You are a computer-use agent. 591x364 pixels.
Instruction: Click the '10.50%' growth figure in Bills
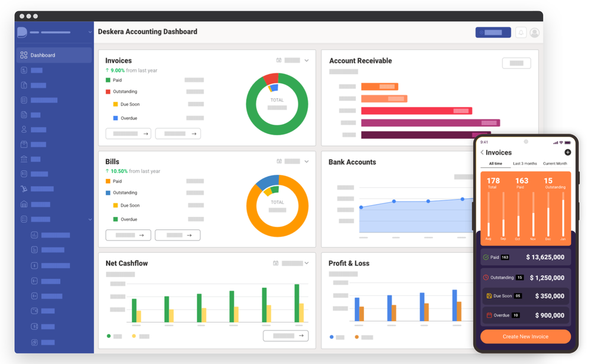click(119, 171)
